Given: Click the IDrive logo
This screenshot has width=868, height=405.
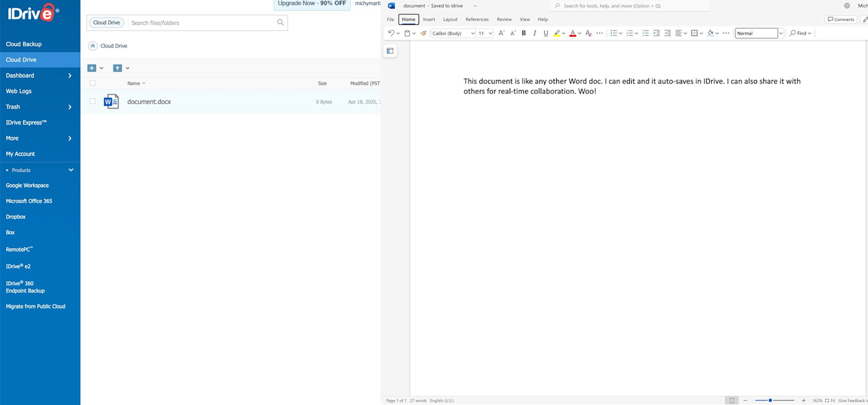Looking at the screenshot, I should (33, 12).
